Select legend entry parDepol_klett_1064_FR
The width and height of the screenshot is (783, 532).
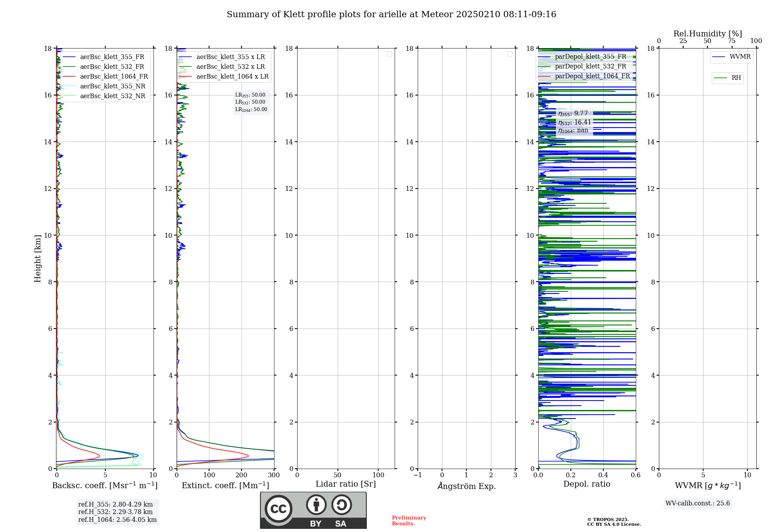click(585, 76)
